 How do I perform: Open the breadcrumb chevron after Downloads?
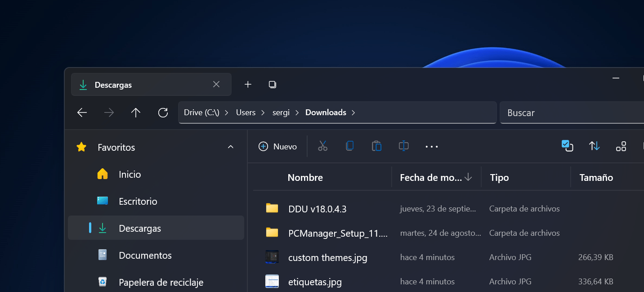pos(354,112)
